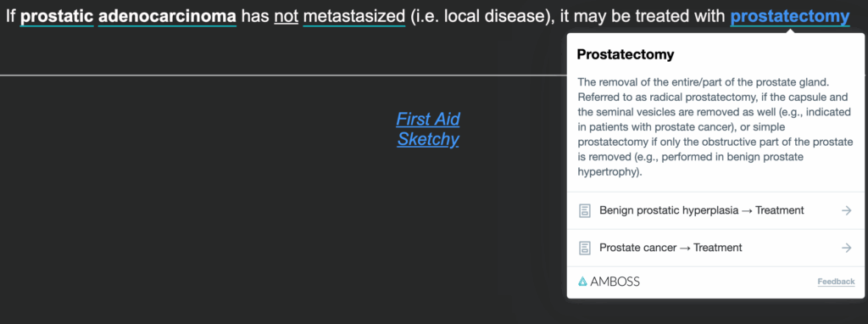This screenshot has width=868, height=324.
Task: Click the AMBOSS triangle logo icon
Action: 582,282
